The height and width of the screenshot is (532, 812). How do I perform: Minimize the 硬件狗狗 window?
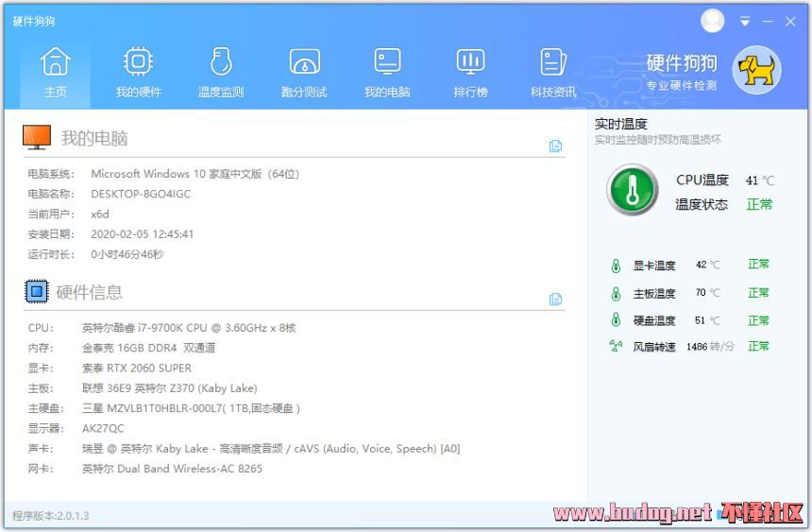[768, 21]
